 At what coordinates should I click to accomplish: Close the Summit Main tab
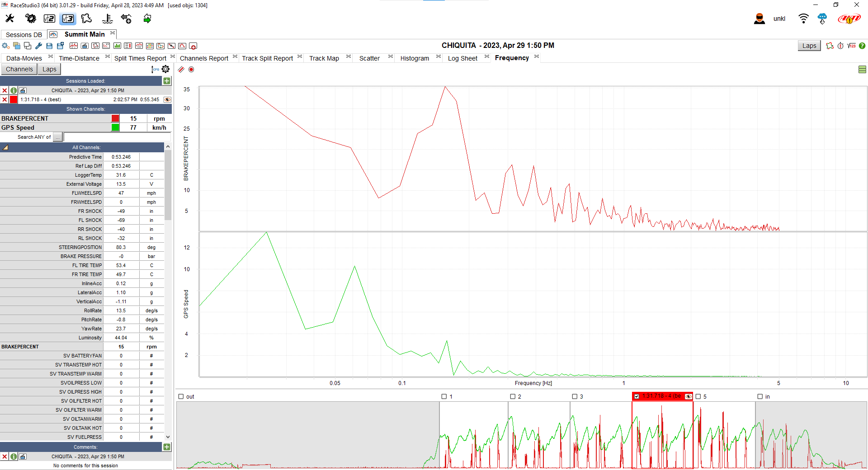coord(113,33)
